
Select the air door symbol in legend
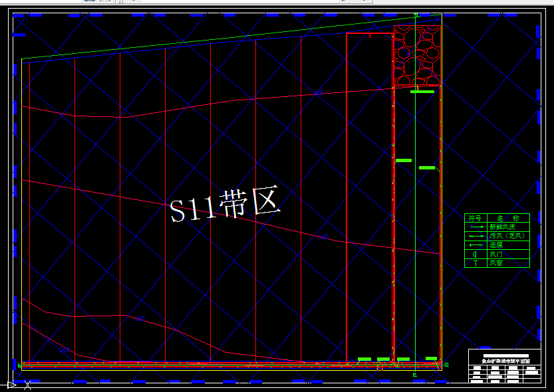point(475,254)
